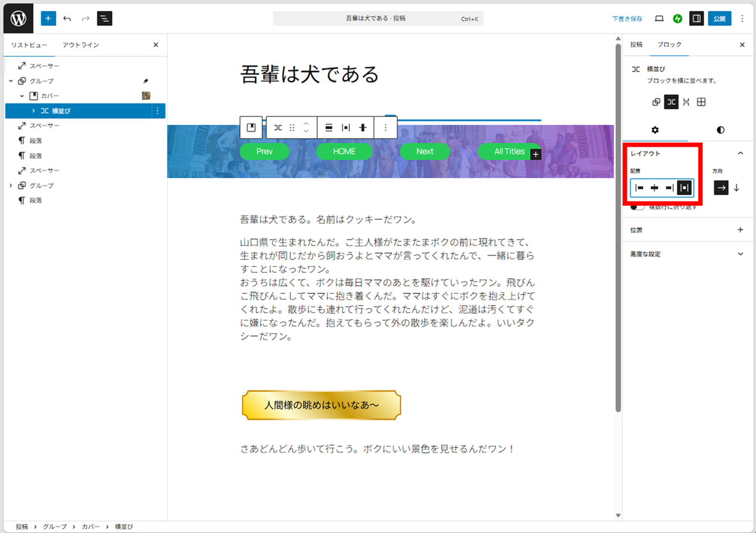The width and height of the screenshot is (756, 533).
Task: Click the vertical alignment icon in block toolbar
Action: 363,127
